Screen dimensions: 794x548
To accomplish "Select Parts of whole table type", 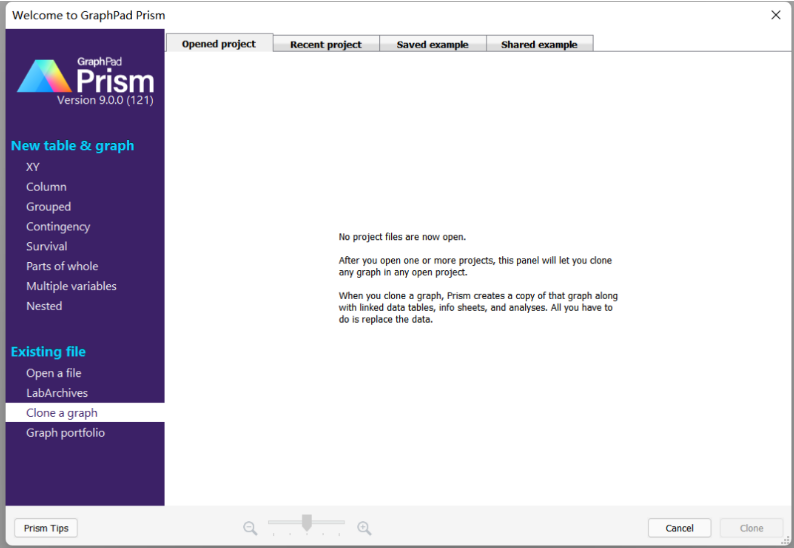I will click(x=62, y=266).
